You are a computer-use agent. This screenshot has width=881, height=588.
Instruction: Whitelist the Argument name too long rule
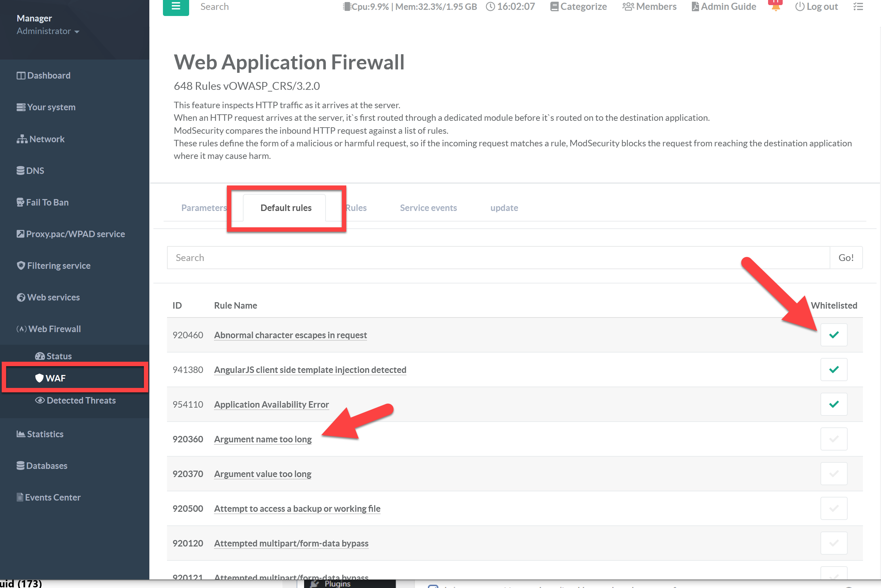click(833, 439)
